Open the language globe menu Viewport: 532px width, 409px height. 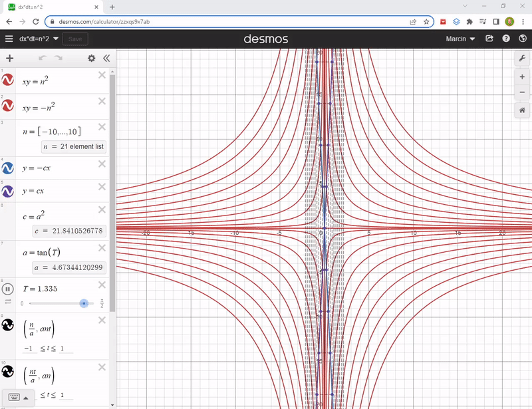point(523,39)
